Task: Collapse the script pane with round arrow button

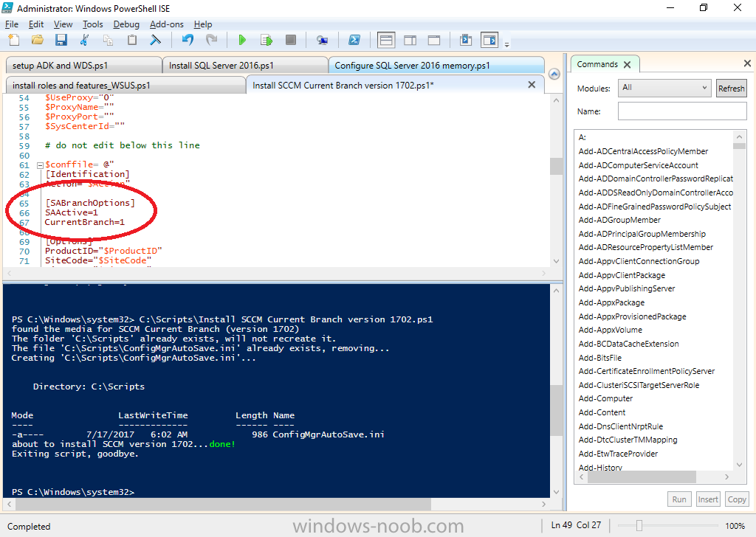Action: [554, 75]
